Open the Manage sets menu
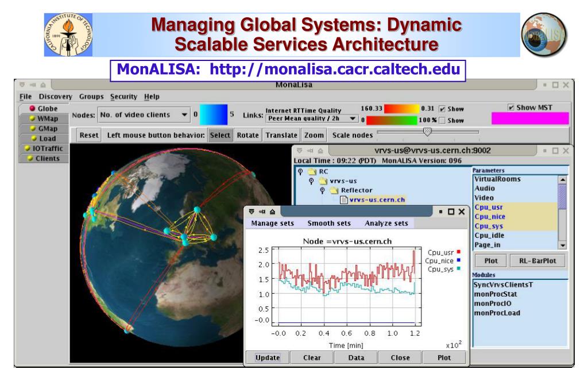The image size is (588, 392). [273, 224]
